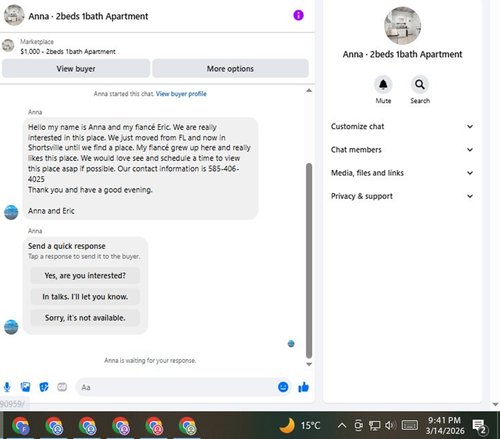Click Anna's avatar beside 'Anna and Eric' message
The image size is (500, 439).
11,212
